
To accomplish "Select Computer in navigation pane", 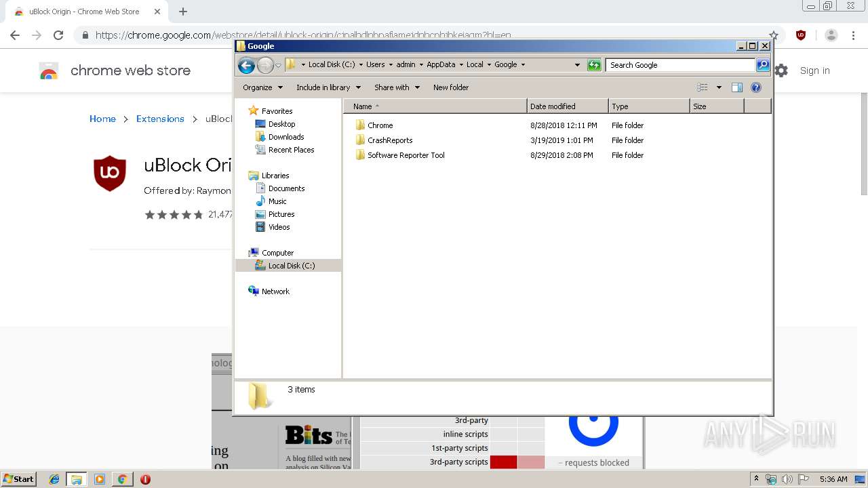I will click(x=271, y=253).
